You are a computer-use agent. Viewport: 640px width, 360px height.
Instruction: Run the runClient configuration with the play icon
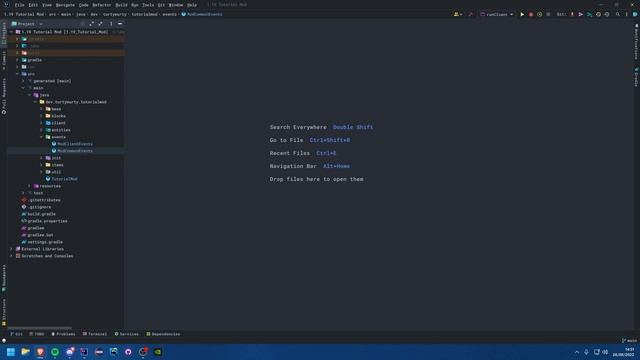click(x=522, y=14)
